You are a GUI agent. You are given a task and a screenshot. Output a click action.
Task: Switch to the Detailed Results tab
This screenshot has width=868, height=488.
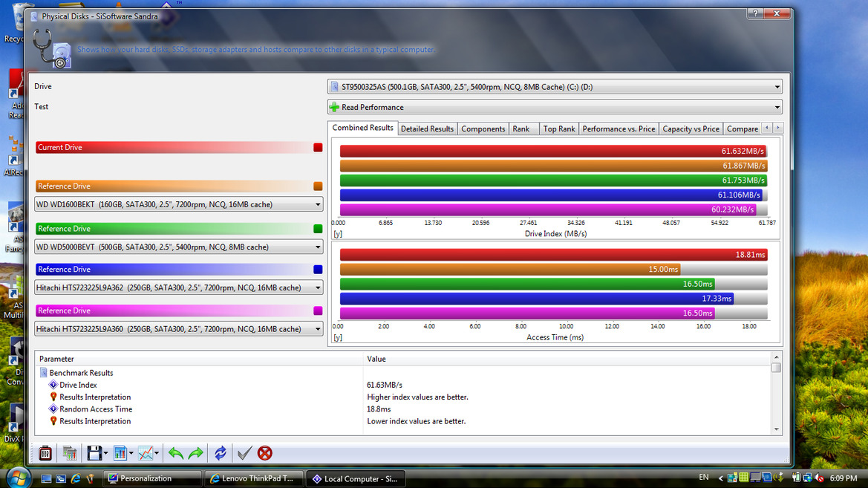(427, 128)
